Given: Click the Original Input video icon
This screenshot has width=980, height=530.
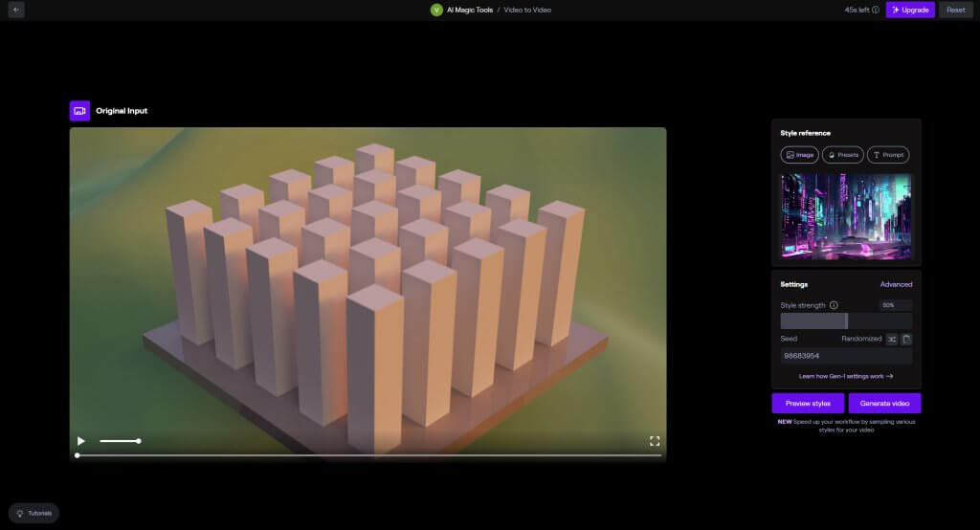Looking at the screenshot, I should (79, 111).
